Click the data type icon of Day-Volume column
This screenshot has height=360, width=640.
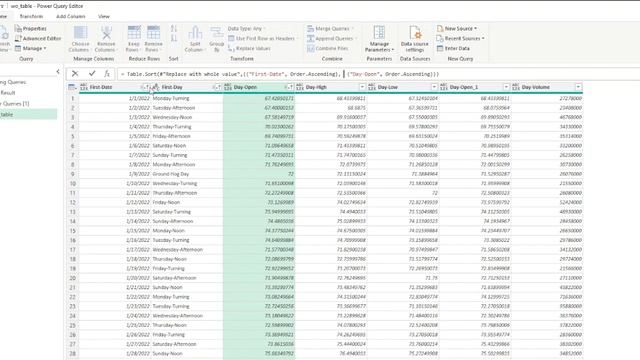pyautogui.click(x=516, y=87)
